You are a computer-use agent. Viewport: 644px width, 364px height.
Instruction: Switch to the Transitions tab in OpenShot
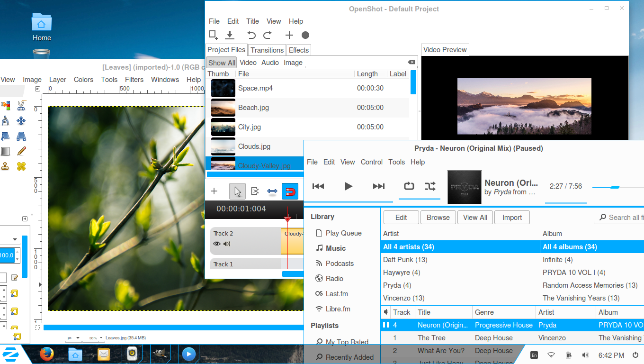(267, 50)
